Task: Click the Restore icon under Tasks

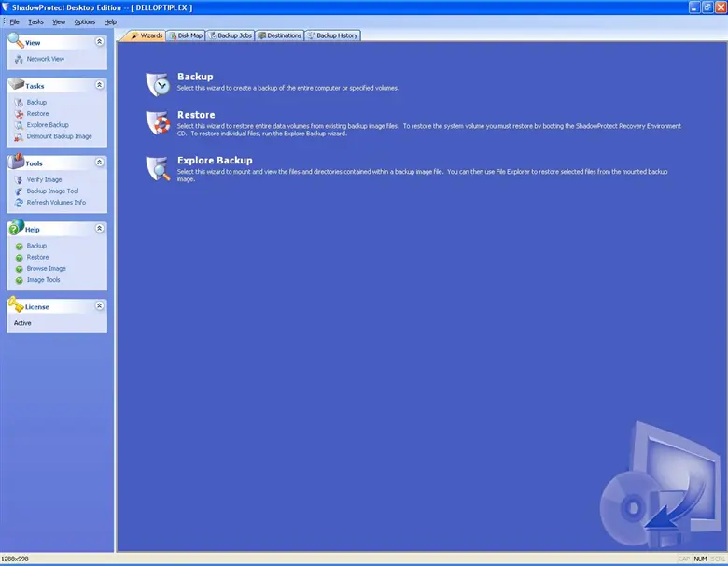Action: (x=19, y=114)
